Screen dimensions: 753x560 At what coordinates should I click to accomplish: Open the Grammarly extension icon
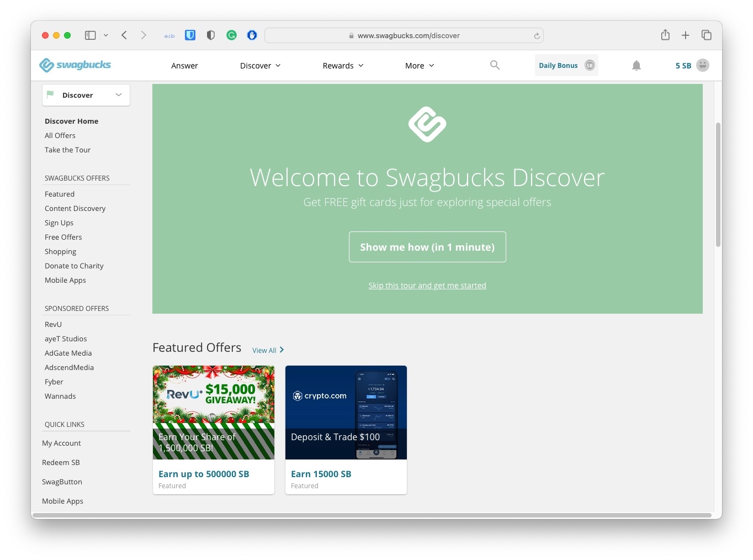tap(231, 35)
